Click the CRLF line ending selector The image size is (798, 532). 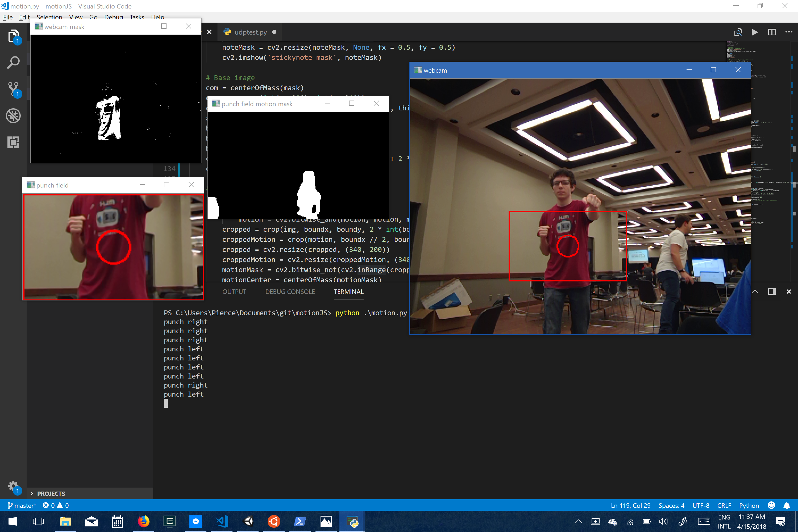[x=724, y=506]
